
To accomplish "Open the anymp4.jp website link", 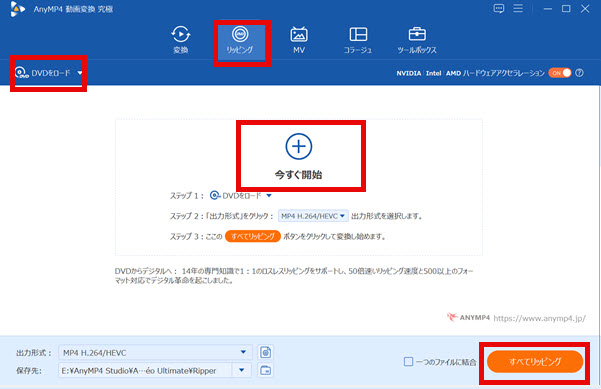I will [x=539, y=318].
